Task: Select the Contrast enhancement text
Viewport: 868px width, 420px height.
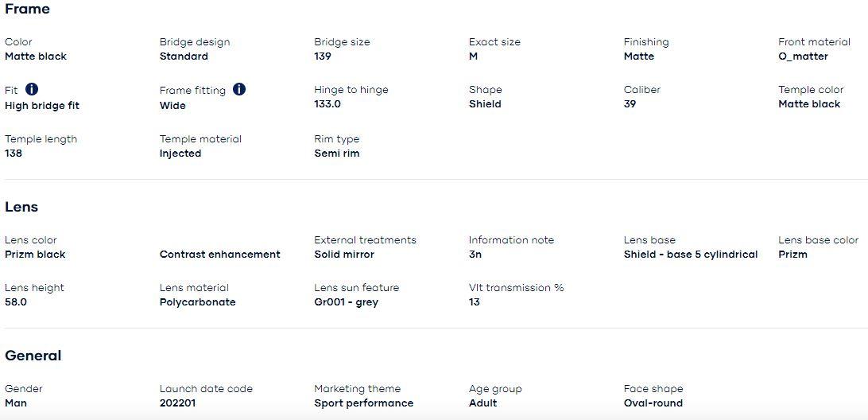Action: click(x=220, y=255)
